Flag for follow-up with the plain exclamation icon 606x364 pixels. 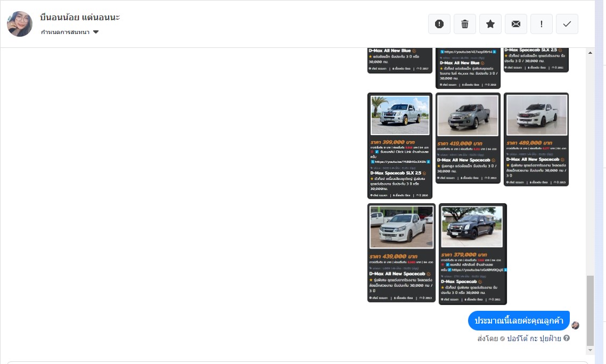coord(542,24)
